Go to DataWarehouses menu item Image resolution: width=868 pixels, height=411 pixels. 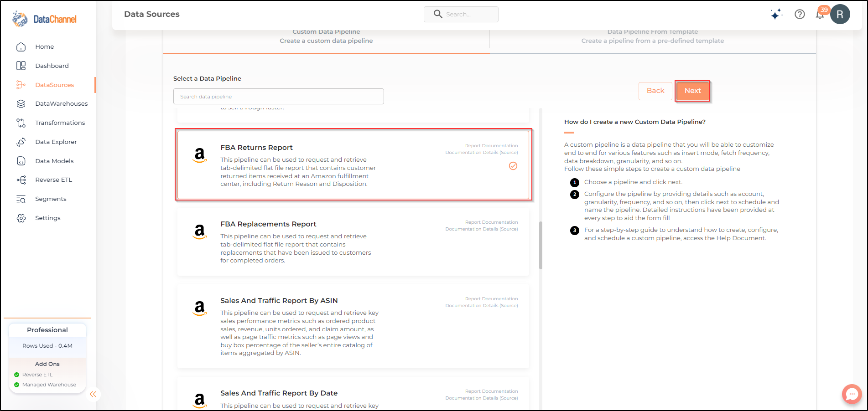point(61,103)
